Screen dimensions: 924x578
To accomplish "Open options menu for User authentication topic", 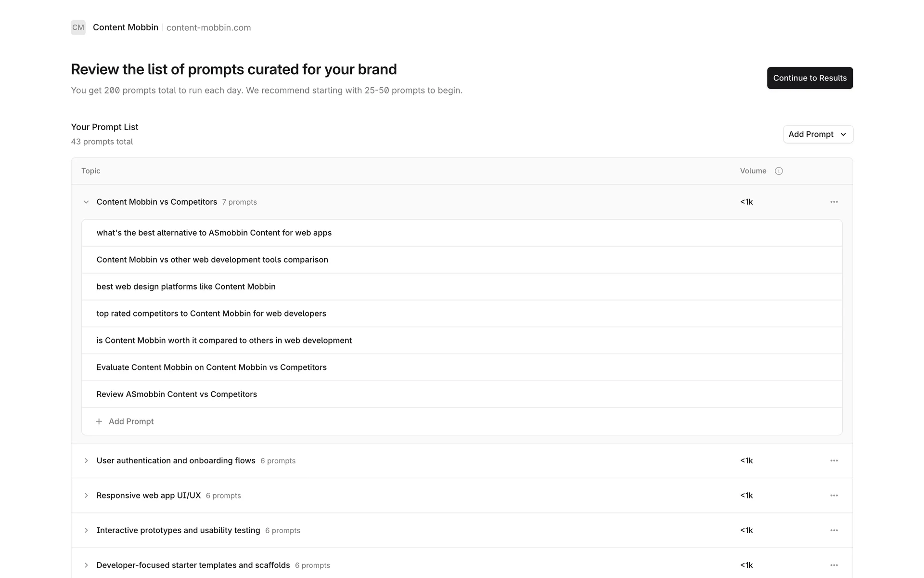I will pyautogui.click(x=834, y=460).
